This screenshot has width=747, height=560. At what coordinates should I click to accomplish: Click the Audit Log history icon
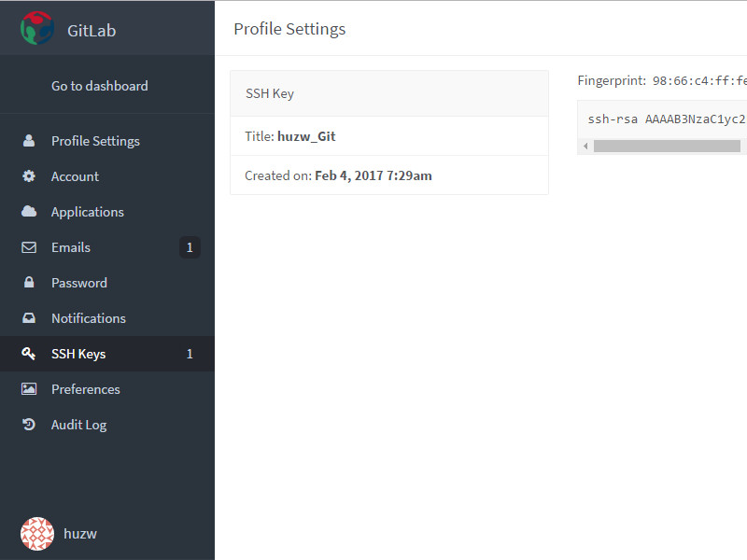click(x=29, y=425)
